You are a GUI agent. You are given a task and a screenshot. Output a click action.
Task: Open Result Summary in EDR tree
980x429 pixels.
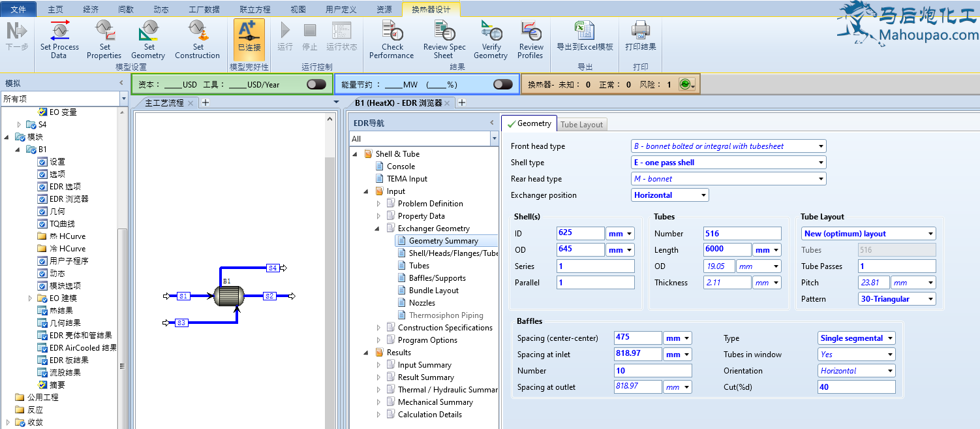426,377
